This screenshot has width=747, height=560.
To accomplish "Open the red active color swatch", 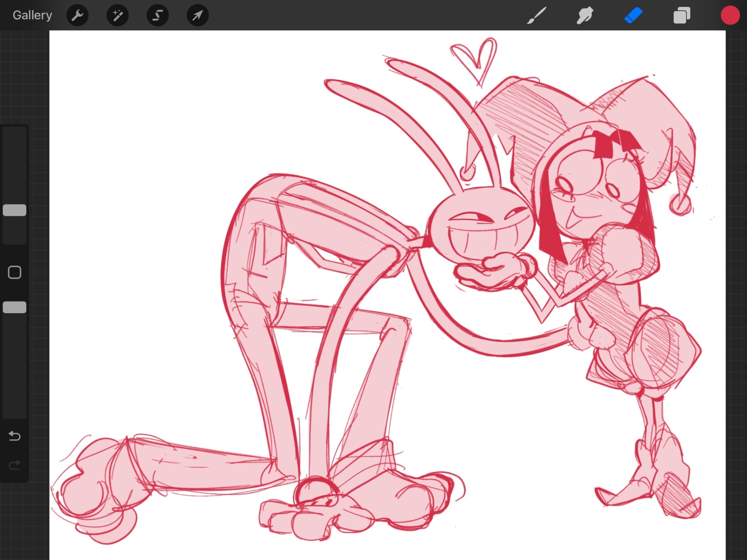I will [730, 16].
